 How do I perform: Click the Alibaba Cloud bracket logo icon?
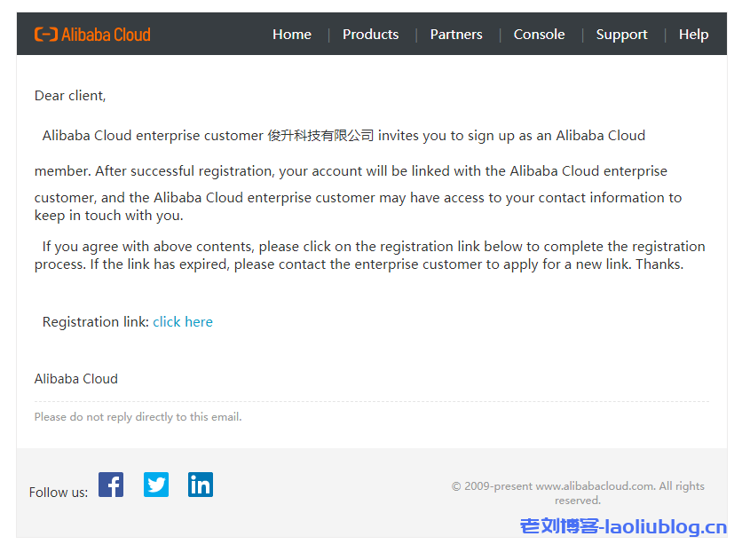[x=45, y=35]
